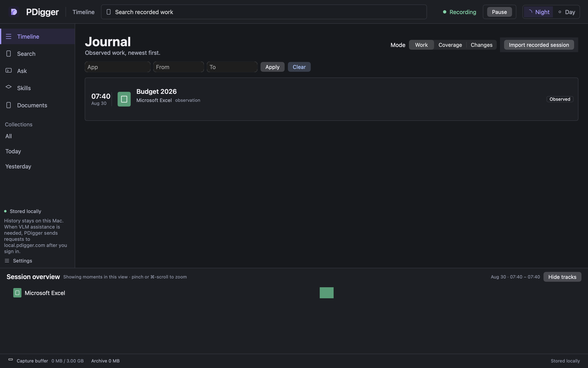This screenshot has height=368, width=588.
Task: Clear the journal filters
Action: coord(299,67)
